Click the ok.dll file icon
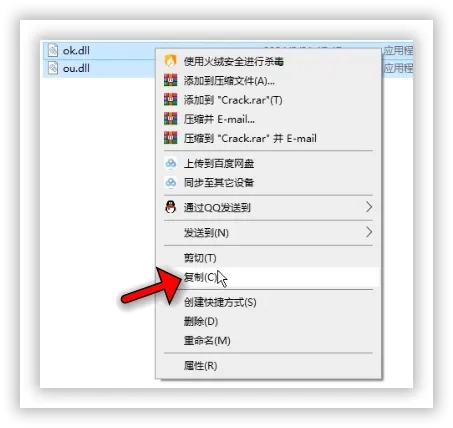453x428 pixels. pos(53,50)
